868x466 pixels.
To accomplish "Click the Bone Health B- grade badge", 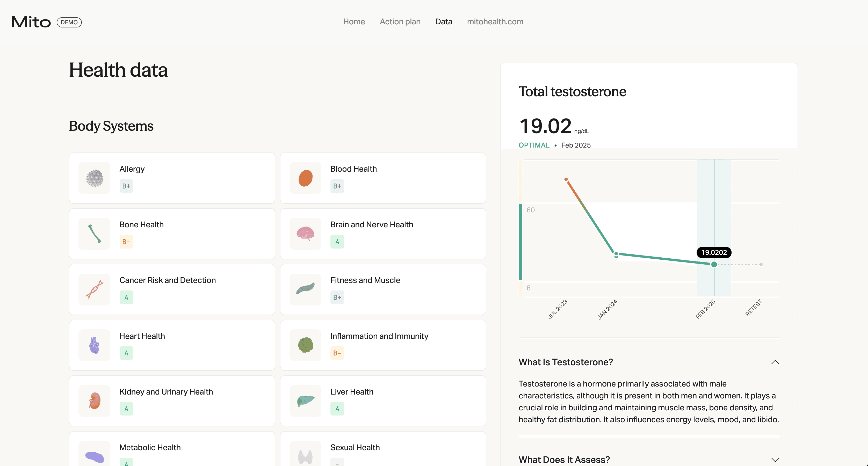I will pos(126,242).
